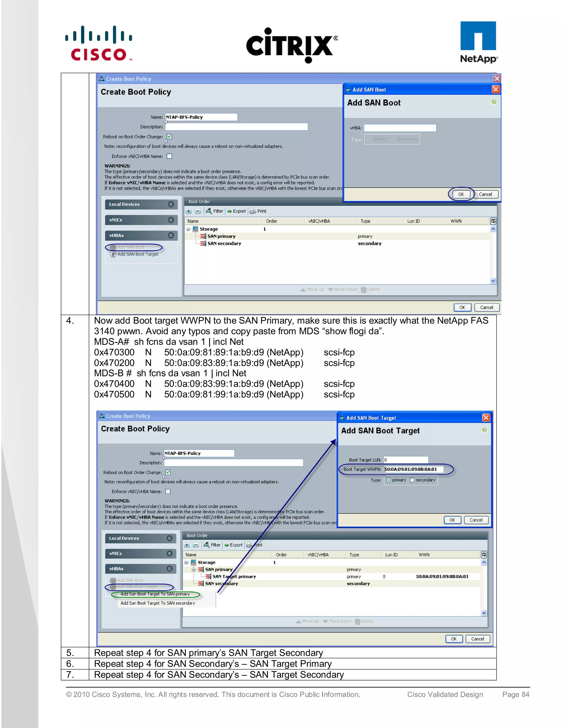Click scroll-down arrow in lower Boot Order table

(484, 613)
